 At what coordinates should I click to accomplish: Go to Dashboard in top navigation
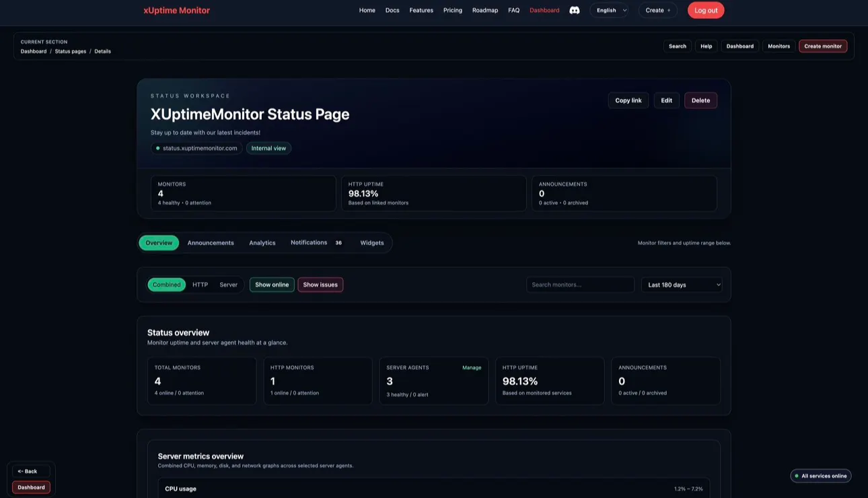click(544, 10)
